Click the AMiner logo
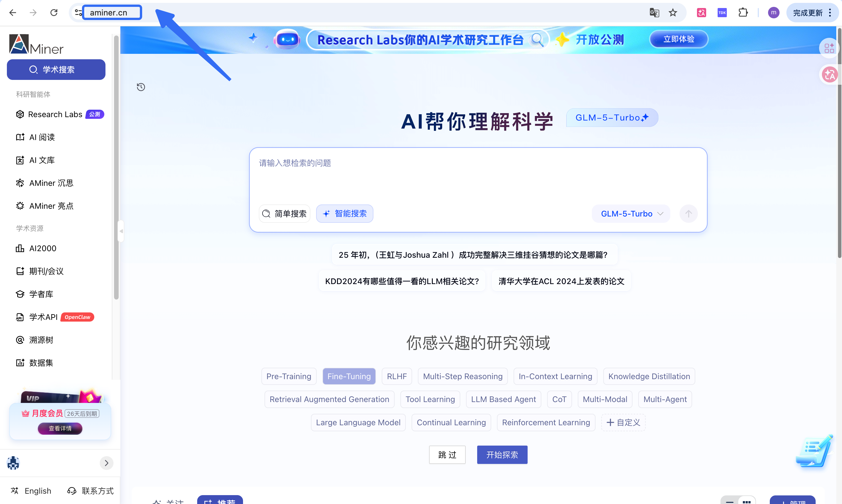 (36, 44)
